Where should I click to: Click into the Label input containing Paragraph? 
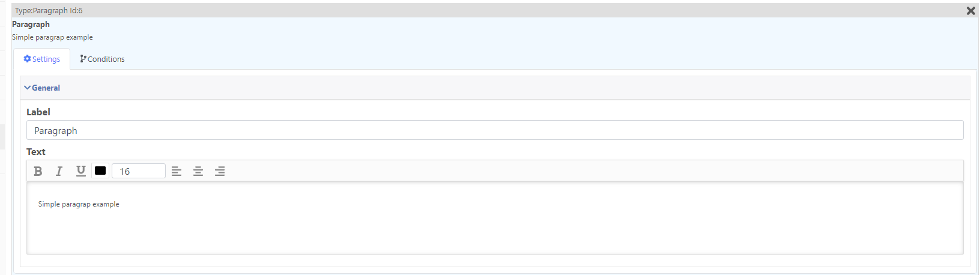(x=495, y=130)
